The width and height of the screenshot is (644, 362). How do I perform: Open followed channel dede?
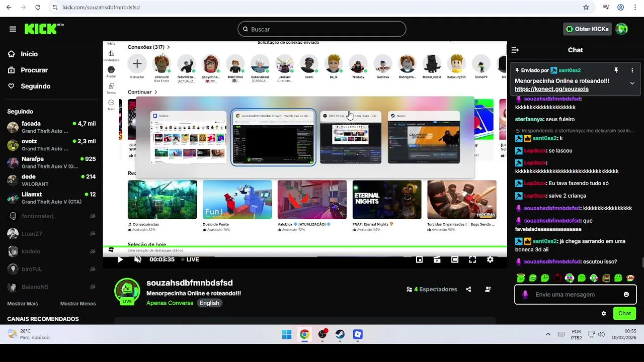(51, 180)
